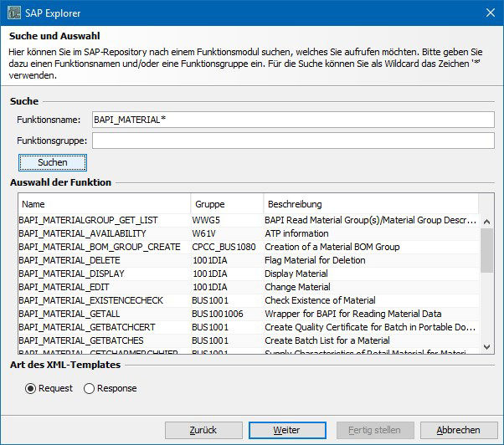The image size is (504, 445).
Task: Go back with the Zurück button
Action: pyautogui.click(x=203, y=430)
